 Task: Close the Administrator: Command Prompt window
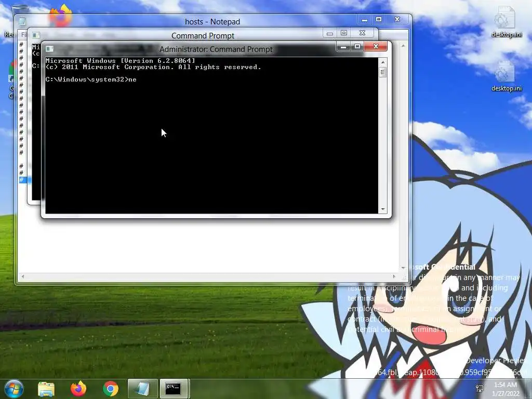(x=376, y=46)
